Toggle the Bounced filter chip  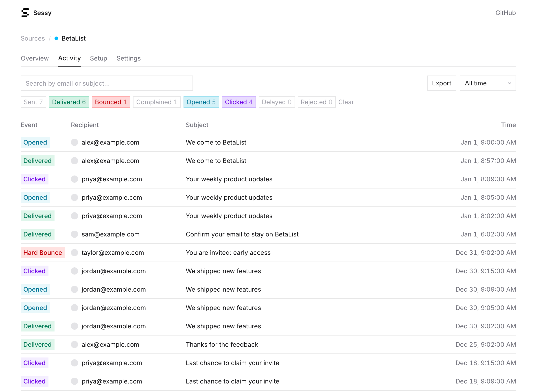coord(111,102)
